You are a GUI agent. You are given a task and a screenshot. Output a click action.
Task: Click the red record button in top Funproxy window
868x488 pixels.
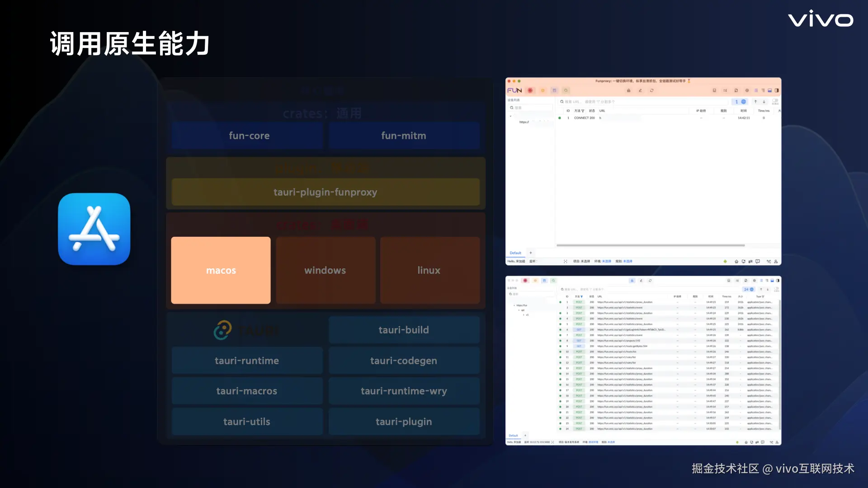click(530, 90)
